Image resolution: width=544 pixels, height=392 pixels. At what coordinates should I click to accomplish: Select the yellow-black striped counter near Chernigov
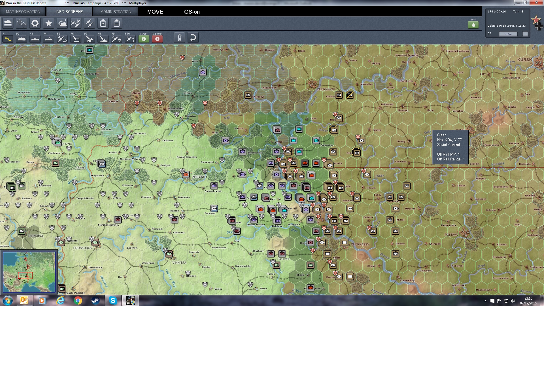(350, 95)
